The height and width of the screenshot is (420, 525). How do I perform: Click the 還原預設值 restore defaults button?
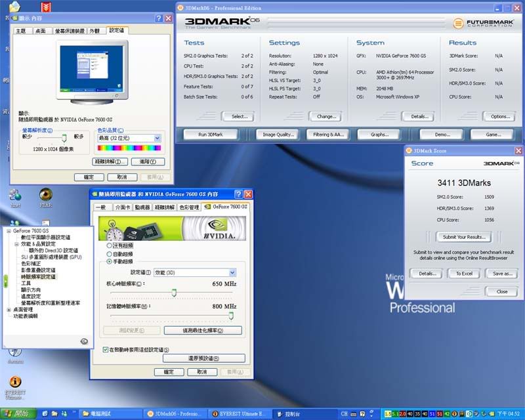pyautogui.click(x=203, y=358)
